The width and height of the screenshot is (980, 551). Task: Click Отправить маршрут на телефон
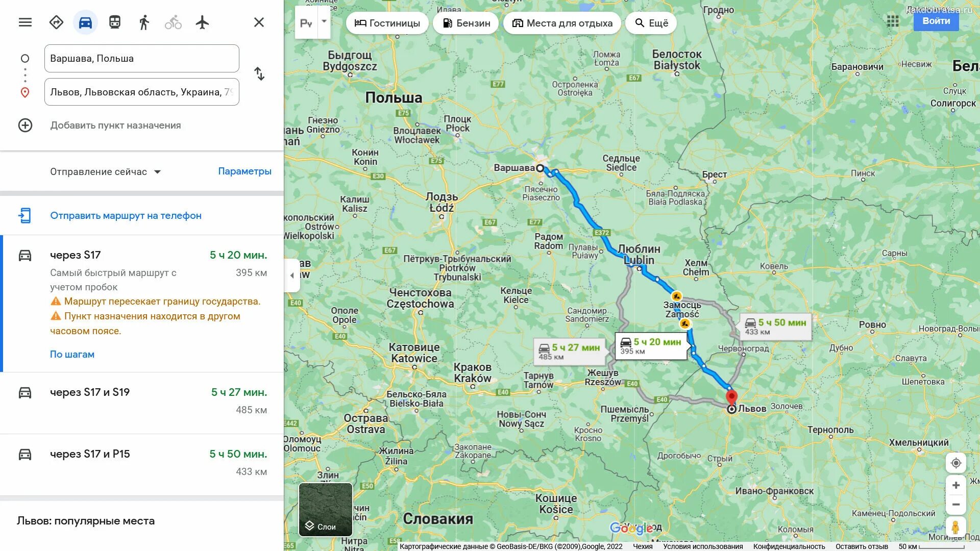pos(126,216)
